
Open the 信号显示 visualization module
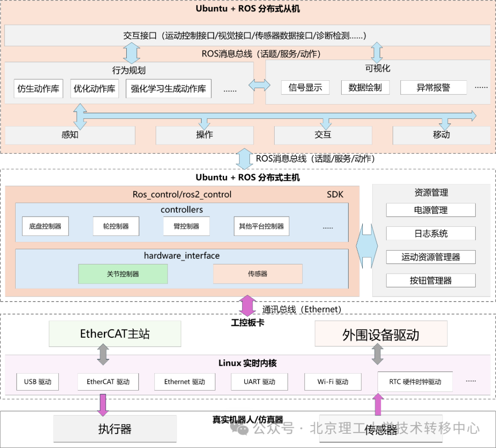click(x=306, y=87)
